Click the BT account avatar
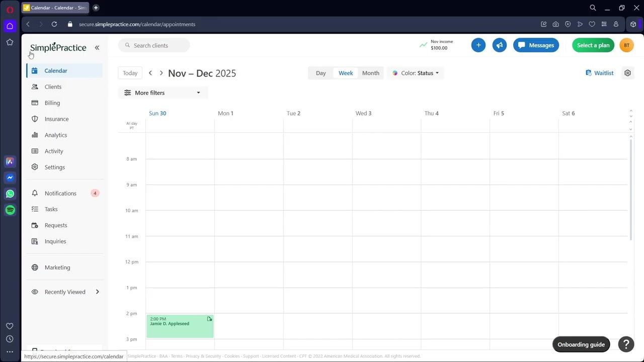Image resolution: width=644 pixels, height=362 pixels. [626, 45]
